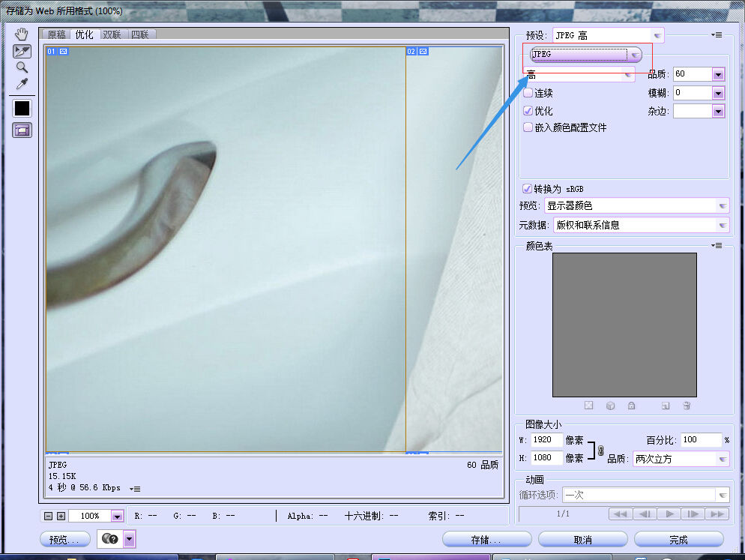
Task: Enable the 连续 (Progressive) checkbox
Action: (x=528, y=93)
